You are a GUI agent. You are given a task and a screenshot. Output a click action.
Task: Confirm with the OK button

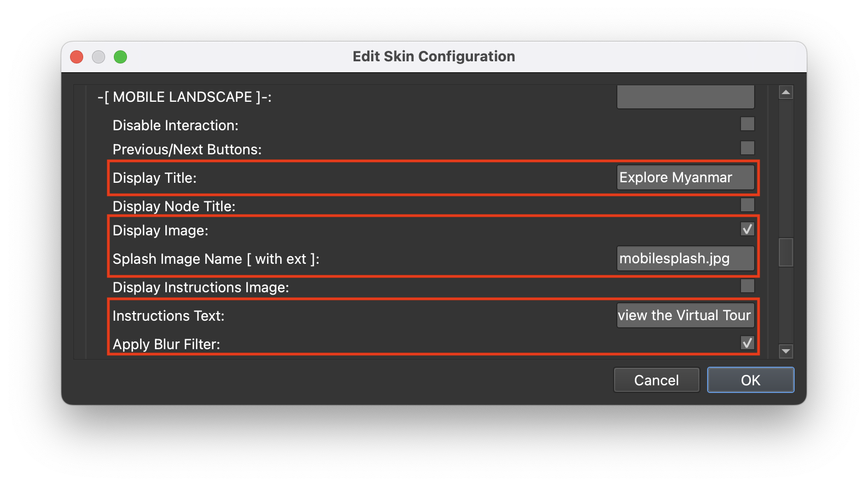(x=750, y=380)
